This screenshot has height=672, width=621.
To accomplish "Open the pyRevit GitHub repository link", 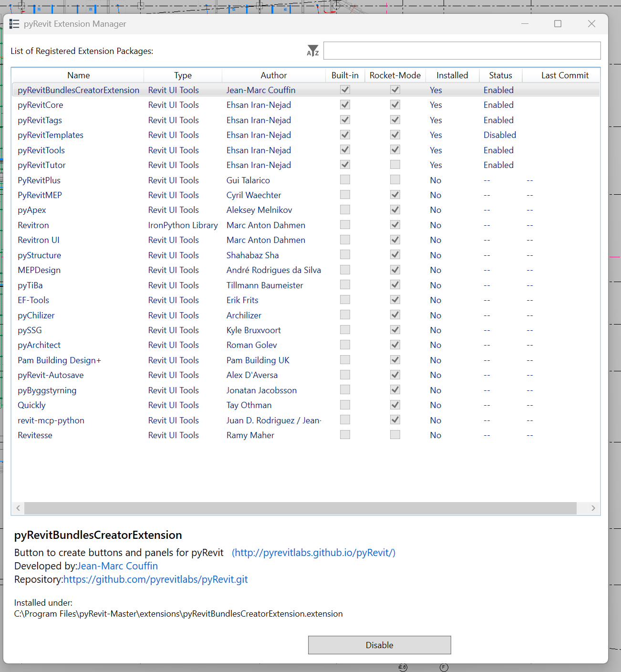I will [x=155, y=579].
